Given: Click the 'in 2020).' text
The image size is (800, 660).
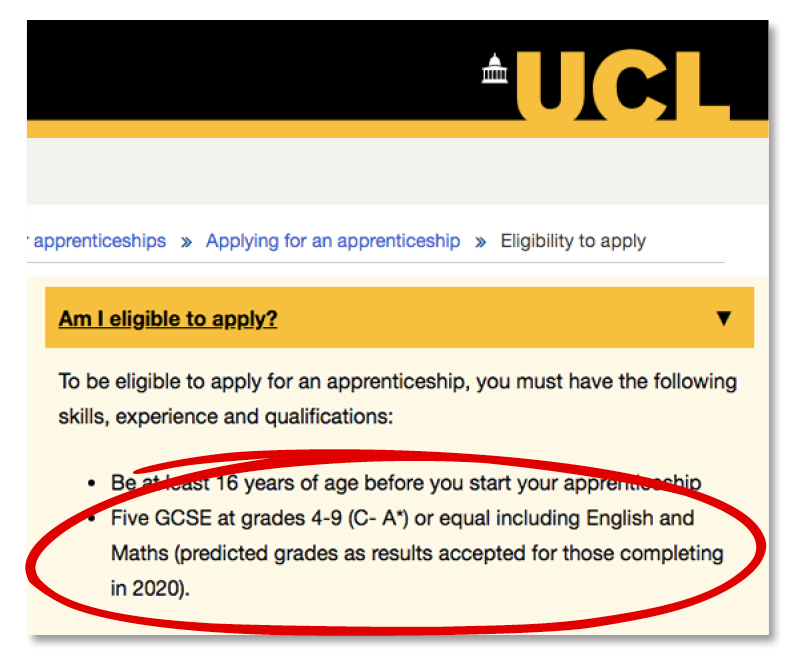Looking at the screenshot, I should pos(151,589).
